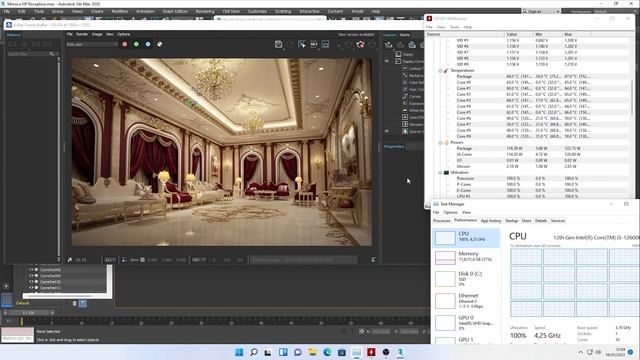Select the Package temperature row in HWMonitor
This screenshot has width=640, height=360.
pos(528,76)
